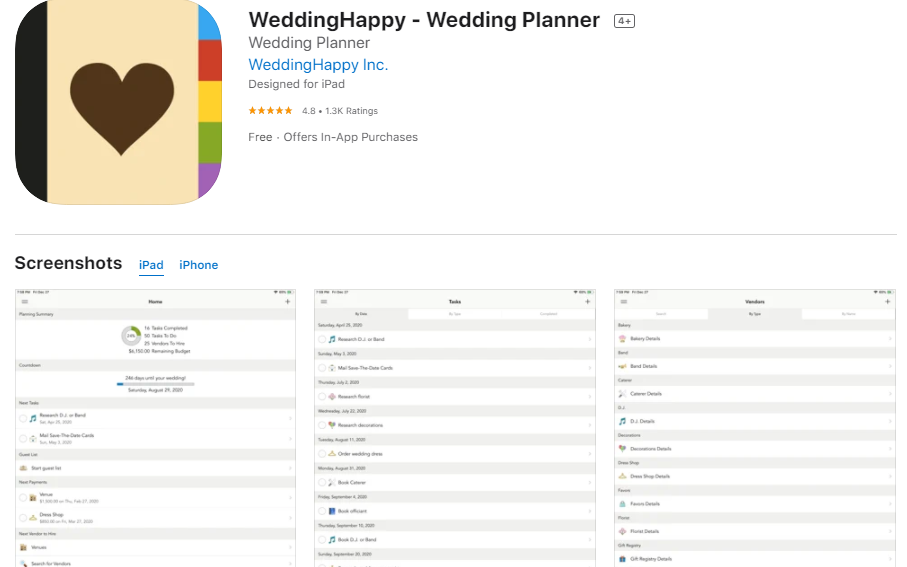Check Research D.J. or Band in Tasks list
The height and width of the screenshot is (567, 907).
pyautogui.click(x=322, y=339)
